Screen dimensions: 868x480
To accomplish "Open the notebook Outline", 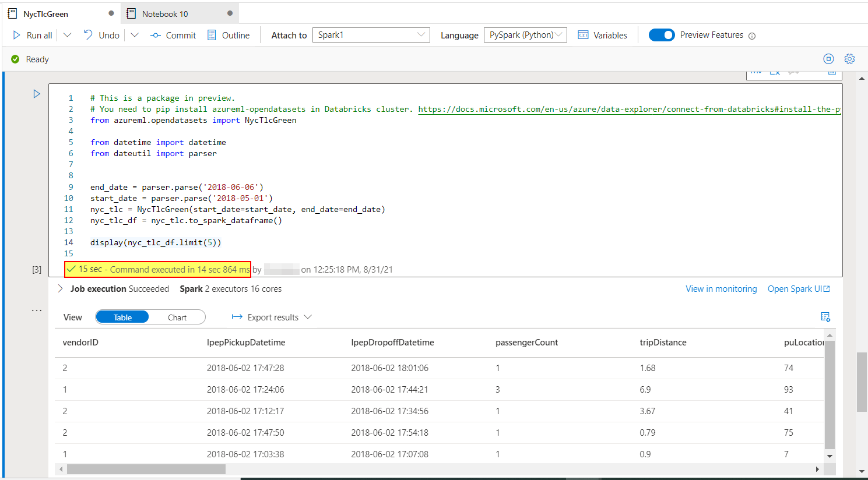I will pyautogui.click(x=229, y=35).
